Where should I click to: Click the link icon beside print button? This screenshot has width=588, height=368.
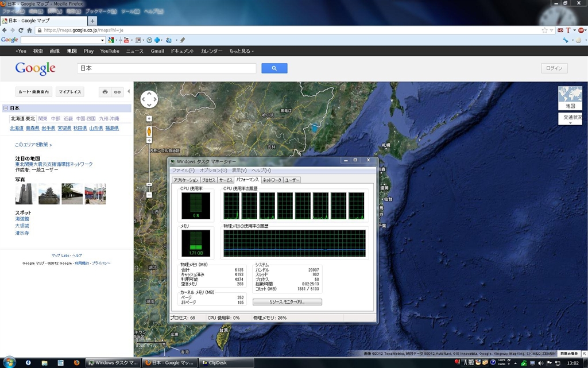[117, 92]
